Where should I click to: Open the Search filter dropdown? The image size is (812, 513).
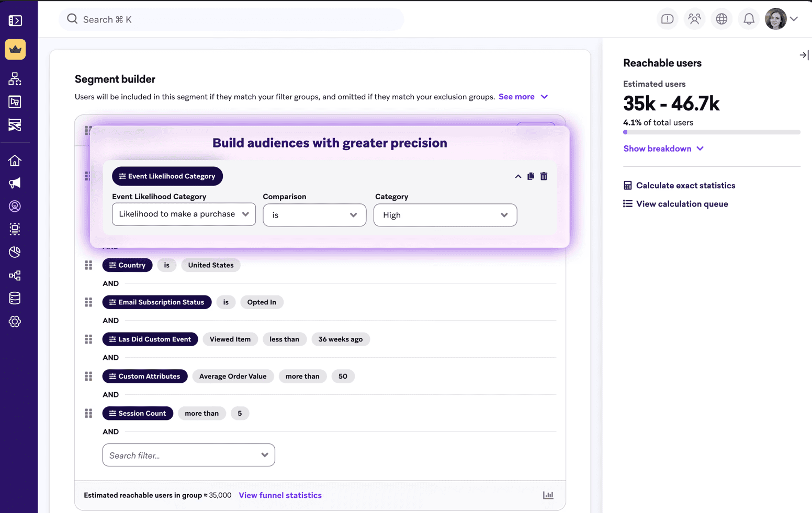tap(188, 455)
